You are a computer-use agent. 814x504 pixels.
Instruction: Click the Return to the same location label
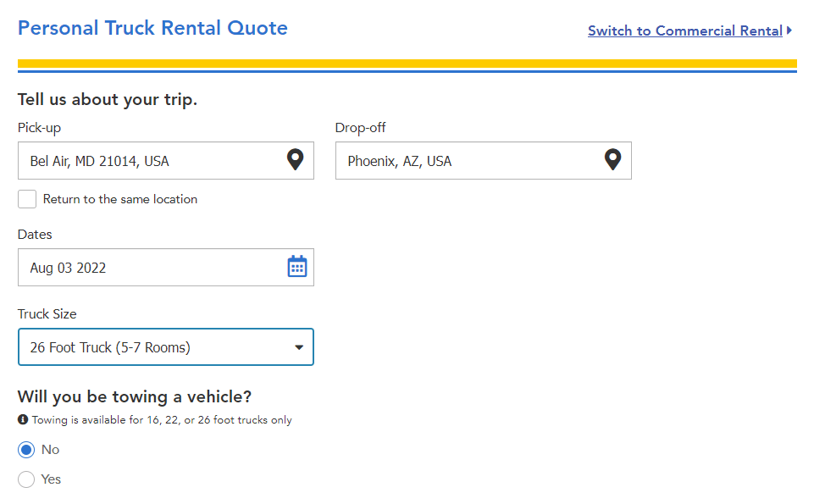(120, 199)
